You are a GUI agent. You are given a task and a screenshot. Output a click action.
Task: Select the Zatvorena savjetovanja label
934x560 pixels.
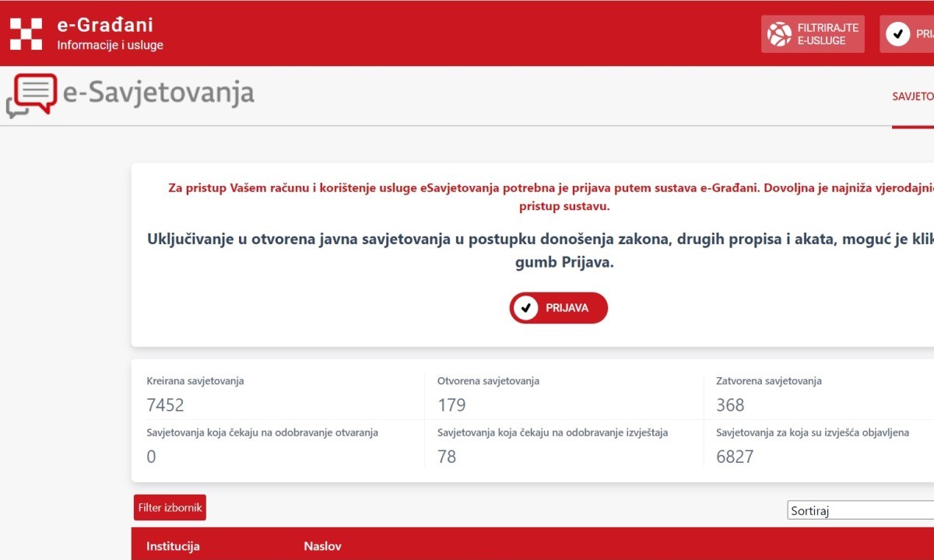[x=769, y=381]
